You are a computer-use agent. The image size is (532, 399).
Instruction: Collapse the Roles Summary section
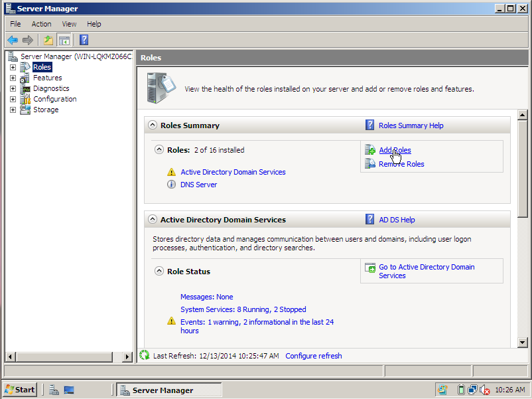click(153, 125)
